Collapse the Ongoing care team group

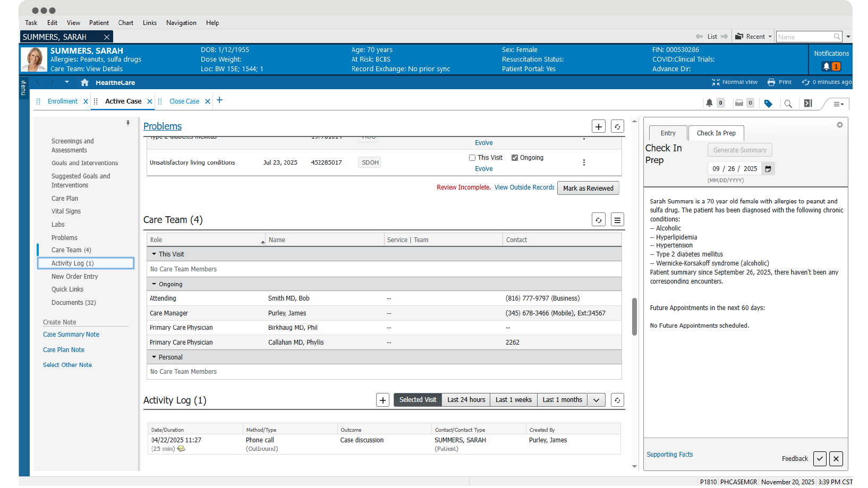point(154,284)
